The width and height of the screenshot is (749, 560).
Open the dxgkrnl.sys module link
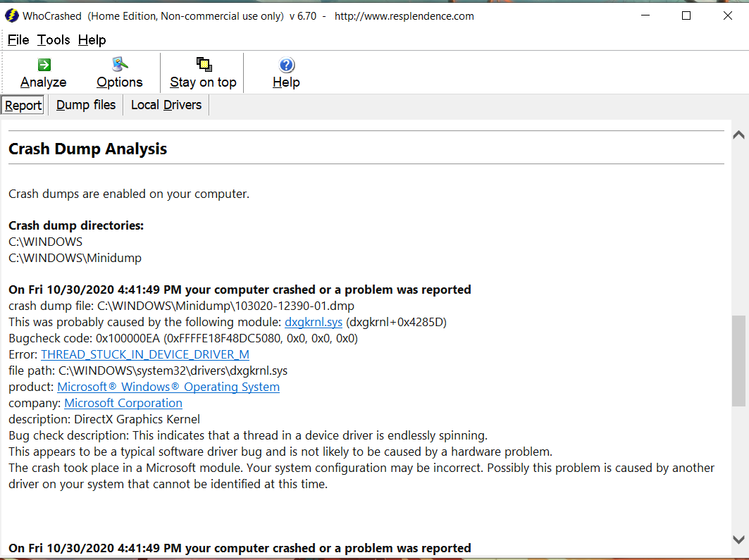click(314, 322)
